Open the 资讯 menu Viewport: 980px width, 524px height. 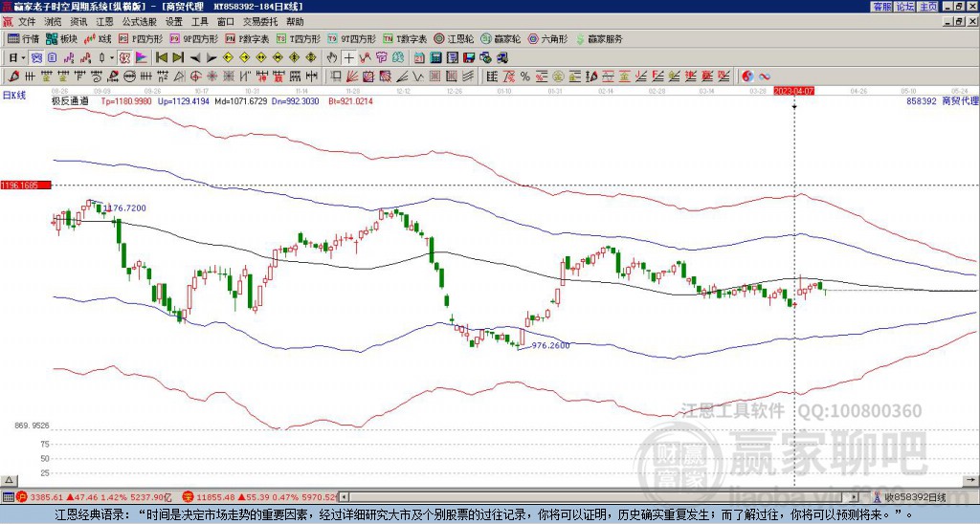(78, 22)
